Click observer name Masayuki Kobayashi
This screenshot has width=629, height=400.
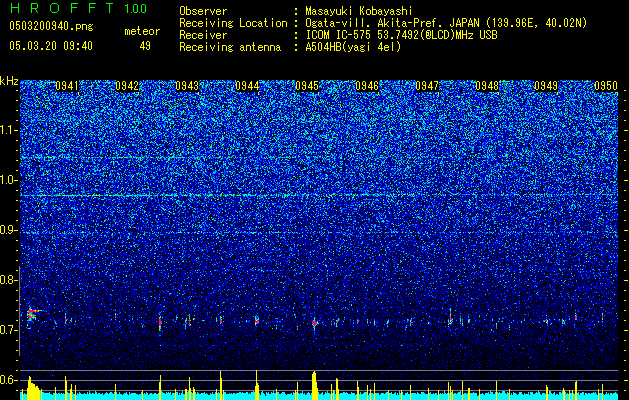pos(359,11)
